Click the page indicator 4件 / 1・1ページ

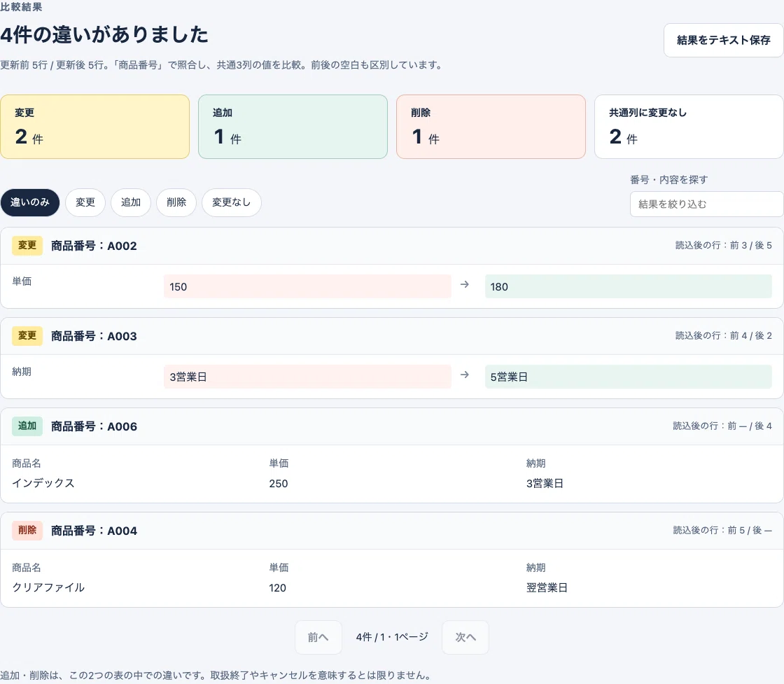[392, 637]
